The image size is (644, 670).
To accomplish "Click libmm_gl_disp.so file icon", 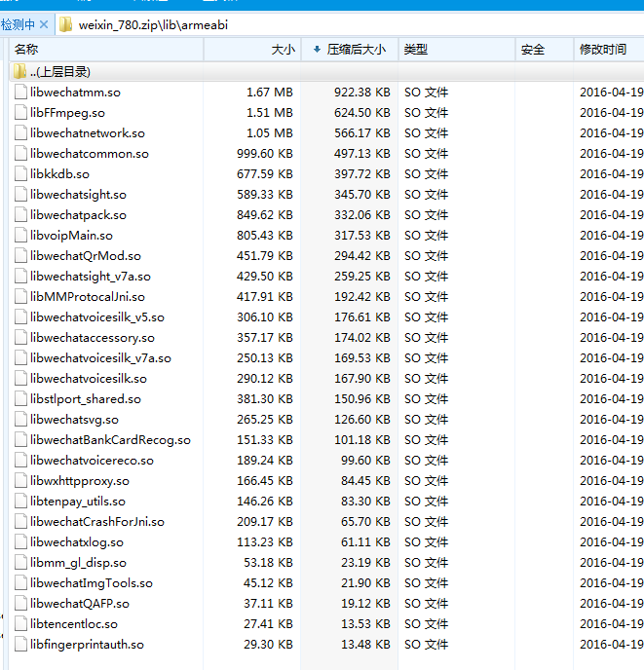I will tap(20, 563).
